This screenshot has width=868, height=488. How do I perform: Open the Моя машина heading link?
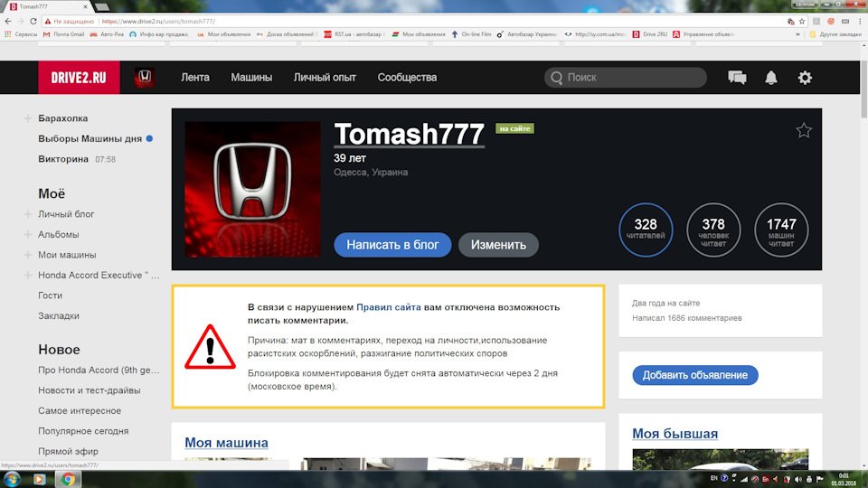pos(226,443)
